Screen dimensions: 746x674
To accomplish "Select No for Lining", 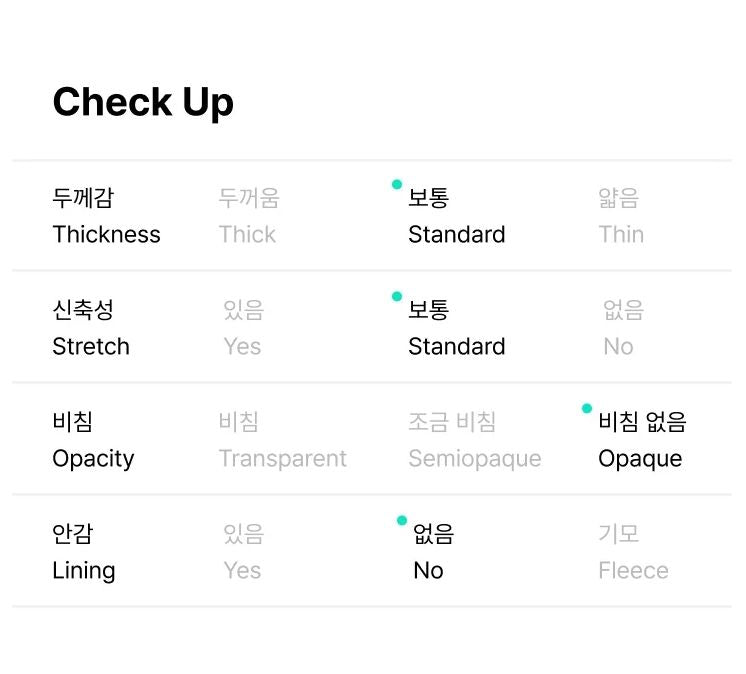I will click(x=432, y=552).
